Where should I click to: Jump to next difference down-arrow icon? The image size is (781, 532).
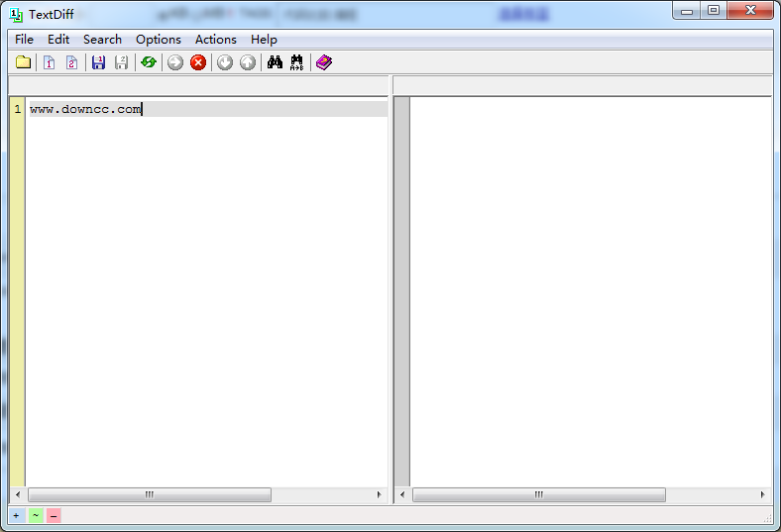tap(225, 62)
